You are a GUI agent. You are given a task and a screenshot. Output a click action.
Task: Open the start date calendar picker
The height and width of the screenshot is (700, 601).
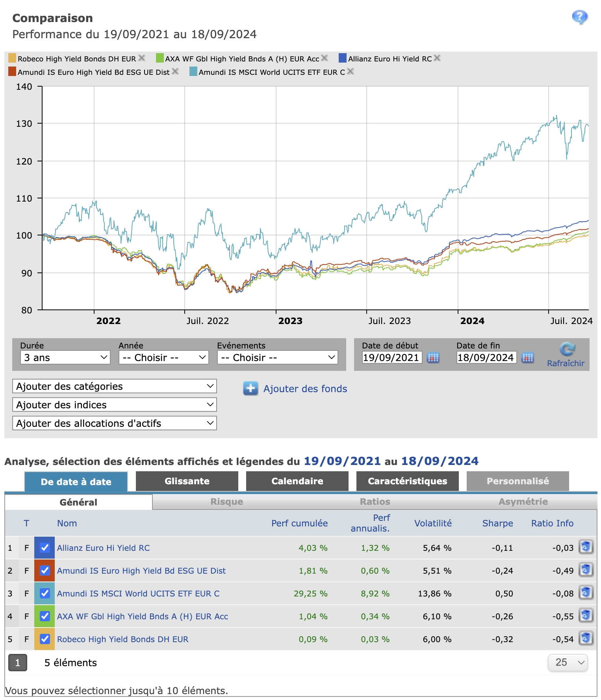click(433, 357)
